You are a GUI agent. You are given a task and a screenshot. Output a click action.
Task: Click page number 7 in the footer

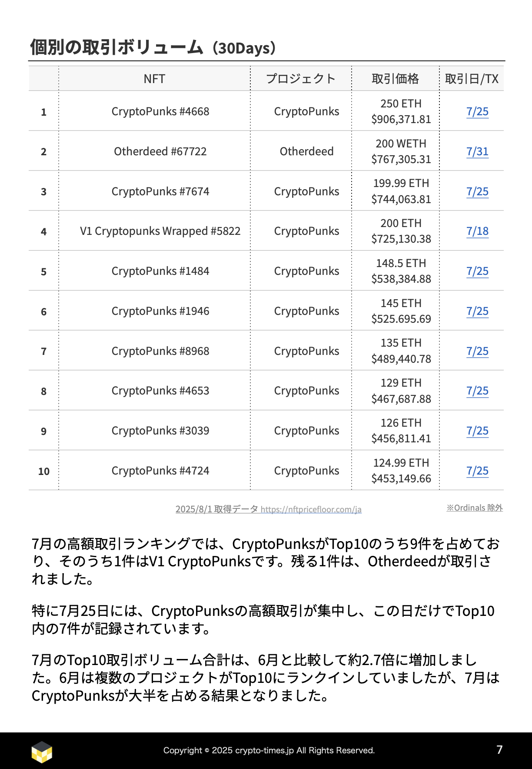click(x=499, y=750)
